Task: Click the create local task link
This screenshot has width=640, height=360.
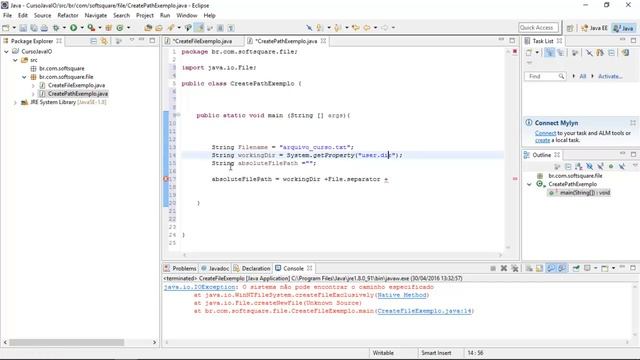Action: click(x=542, y=140)
